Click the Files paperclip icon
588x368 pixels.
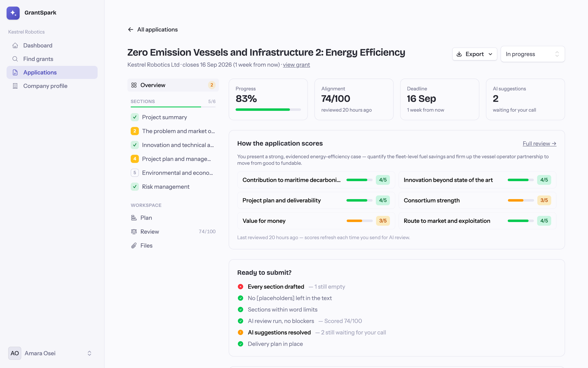[134, 246]
